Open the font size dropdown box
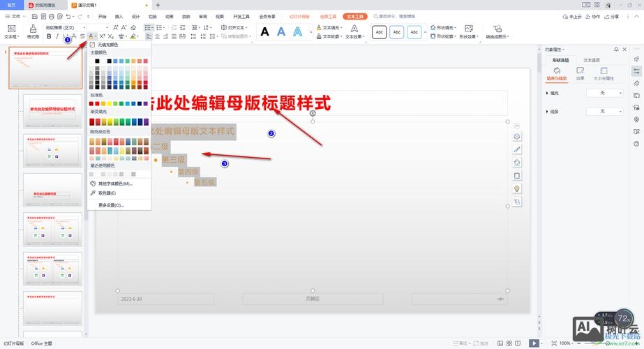Screen dimensions: 644x349 tap(98, 27)
